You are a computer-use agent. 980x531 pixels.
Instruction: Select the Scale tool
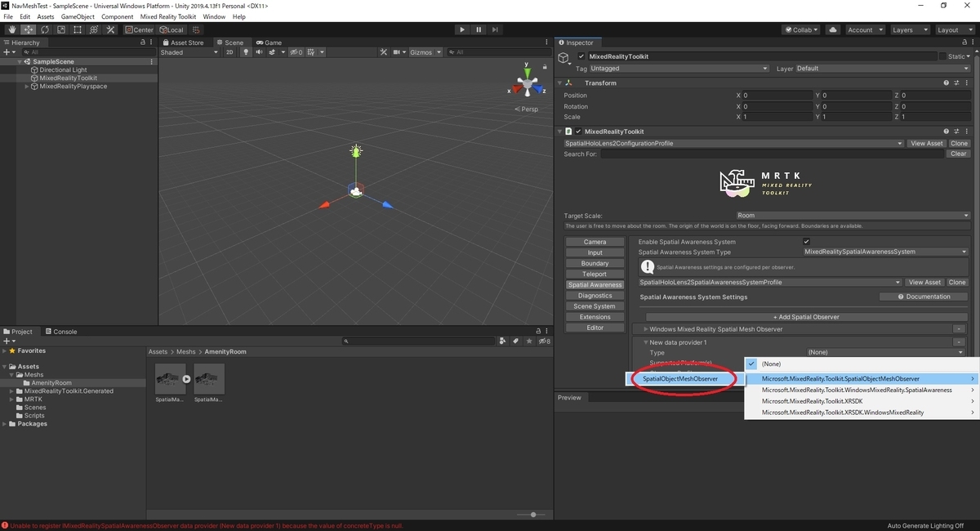[60, 30]
